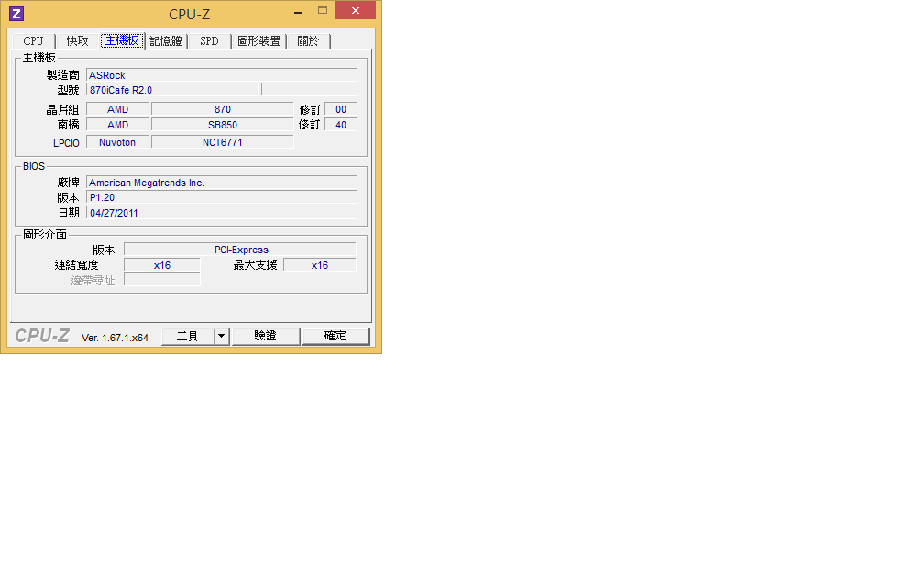The width and height of the screenshot is (924, 578).
Task: Click the 04/27/2011 BIOS date field
Action: pyautogui.click(x=222, y=212)
